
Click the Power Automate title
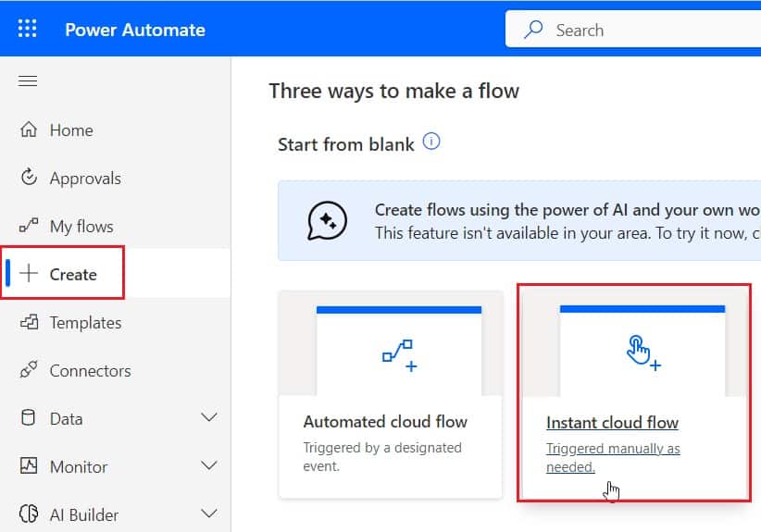tap(135, 30)
